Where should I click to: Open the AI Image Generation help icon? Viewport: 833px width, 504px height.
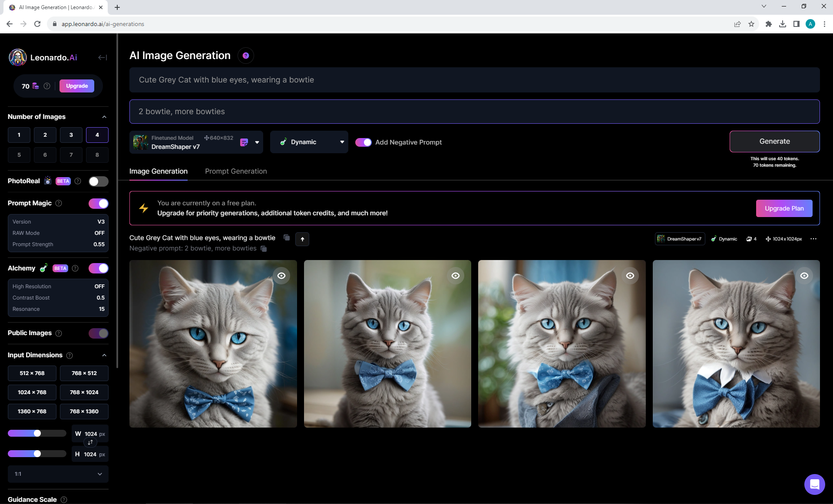click(x=246, y=56)
